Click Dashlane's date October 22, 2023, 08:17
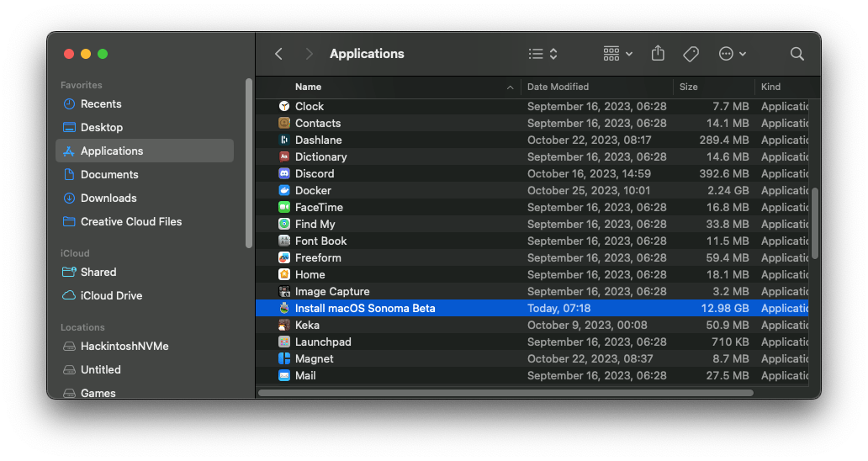The height and width of the screenshot is (461, 868). point(589,140)
